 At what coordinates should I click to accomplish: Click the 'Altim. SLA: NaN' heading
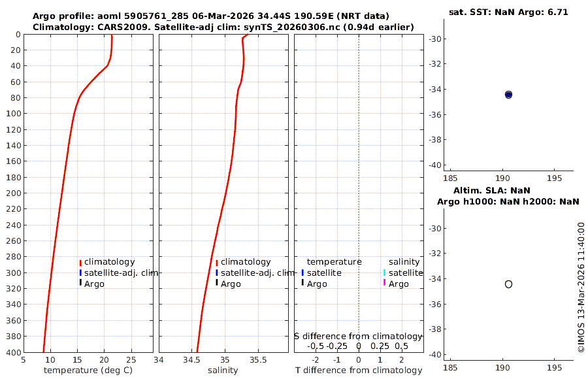[x=491, y=190]
